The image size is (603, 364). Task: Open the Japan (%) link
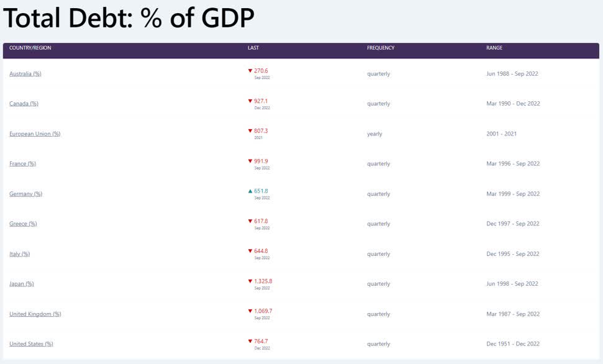pyautogui.click(x=22, y=284)
